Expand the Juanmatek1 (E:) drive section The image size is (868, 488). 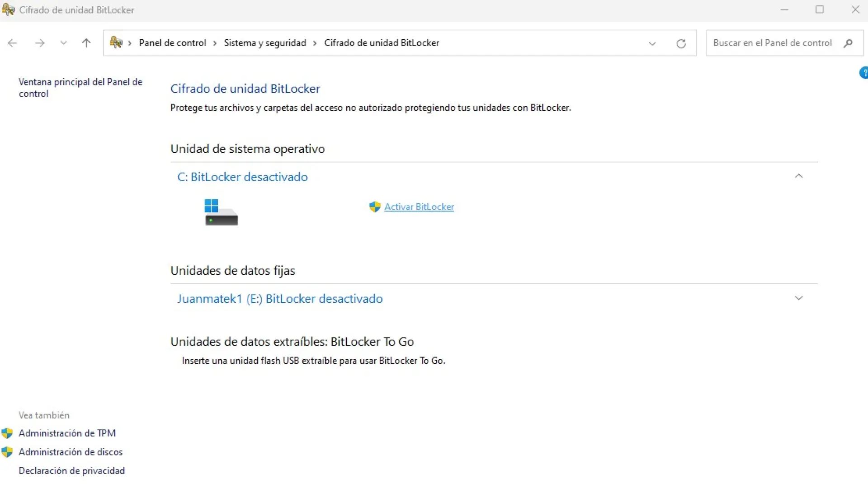(799, 298)
